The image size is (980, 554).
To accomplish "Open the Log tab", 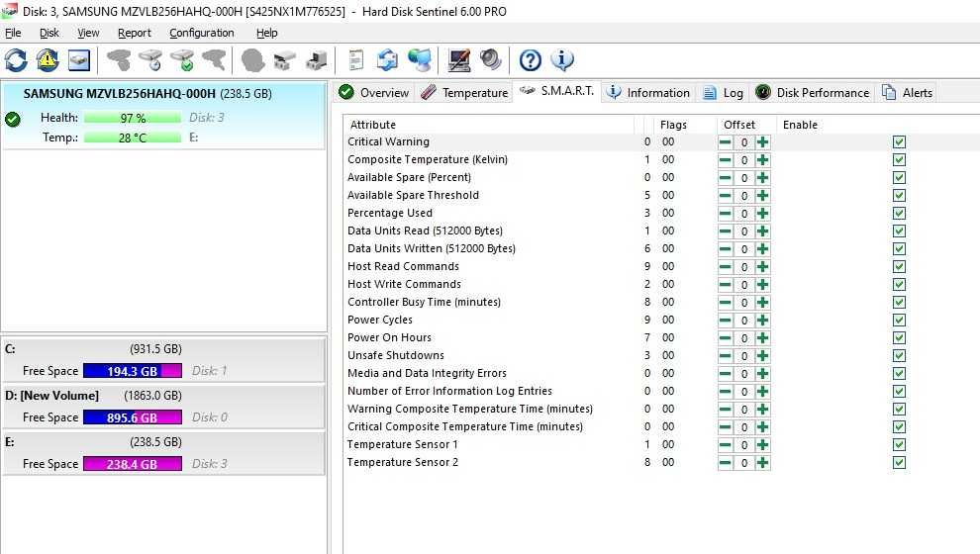I will [723, 92].
